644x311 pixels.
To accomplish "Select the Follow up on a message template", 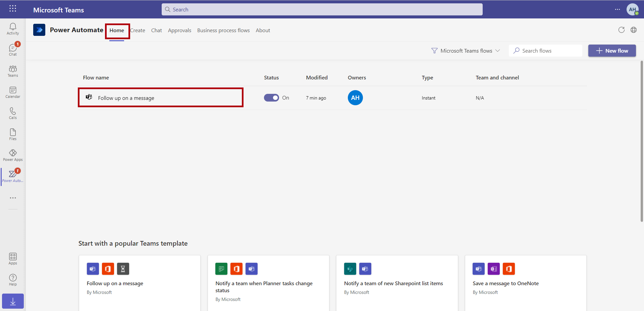I will coord(140,283).
